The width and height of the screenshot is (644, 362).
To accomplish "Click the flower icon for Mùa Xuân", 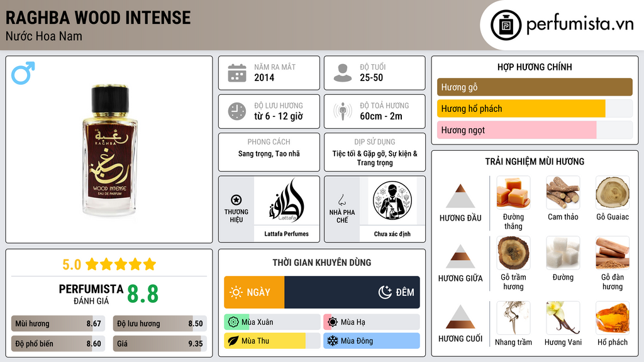I will click(x=233, y=322).
